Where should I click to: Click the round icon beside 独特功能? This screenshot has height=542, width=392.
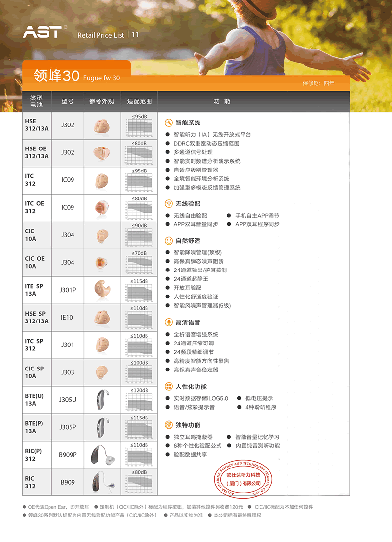[x=169, y=425]
